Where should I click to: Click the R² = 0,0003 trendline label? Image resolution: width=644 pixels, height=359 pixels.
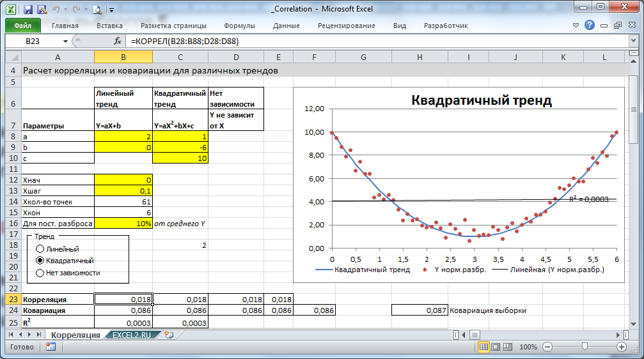click(588, 199)
